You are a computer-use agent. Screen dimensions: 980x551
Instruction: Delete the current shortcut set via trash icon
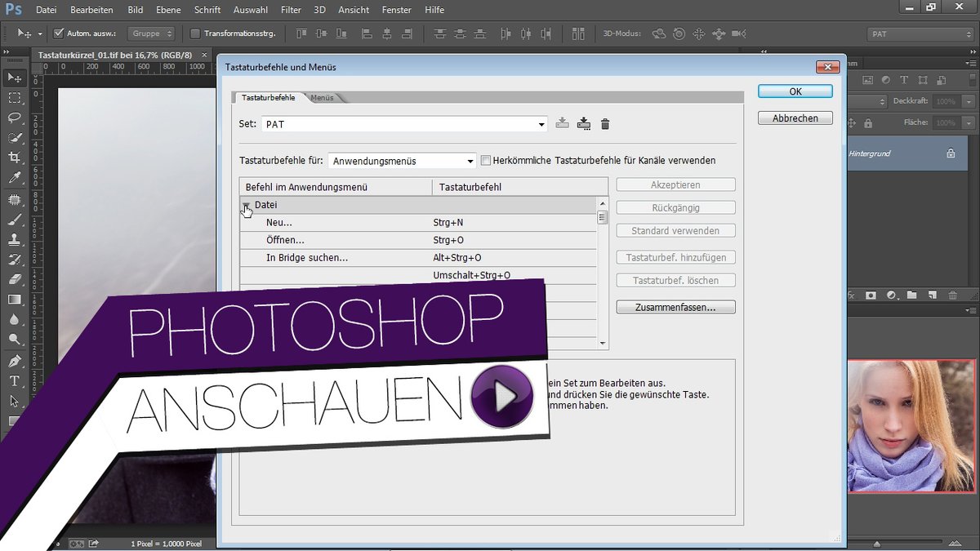click(x=605, y=124)
